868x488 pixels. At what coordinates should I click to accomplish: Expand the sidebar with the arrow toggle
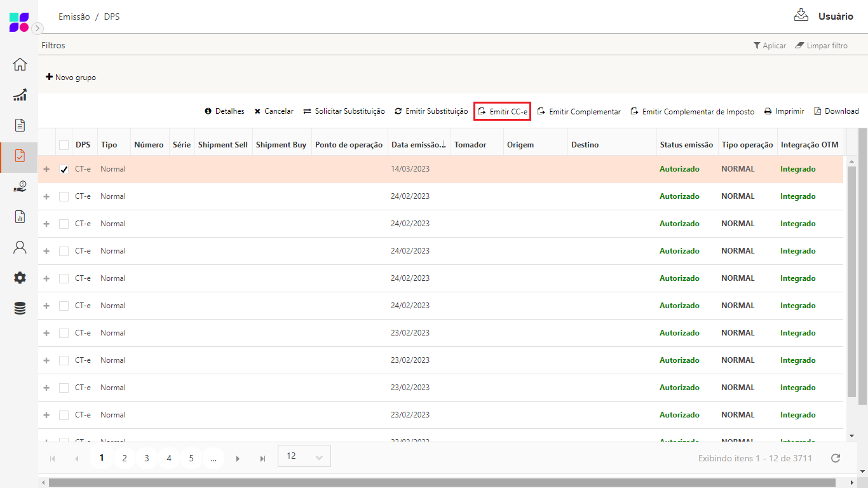coord(37,29)
